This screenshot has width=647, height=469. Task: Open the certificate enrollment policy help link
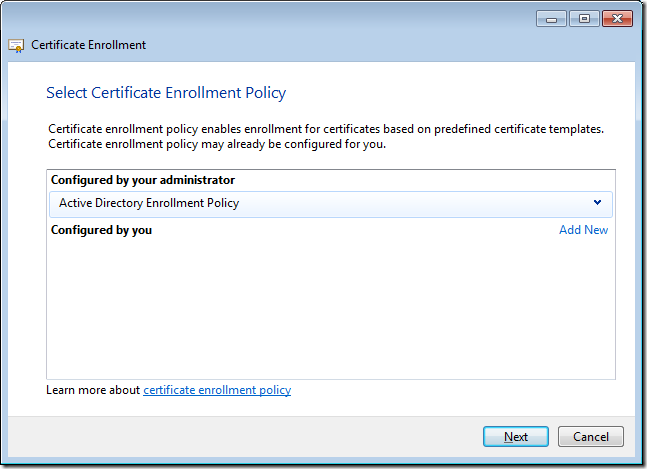[x=217, y=390]
